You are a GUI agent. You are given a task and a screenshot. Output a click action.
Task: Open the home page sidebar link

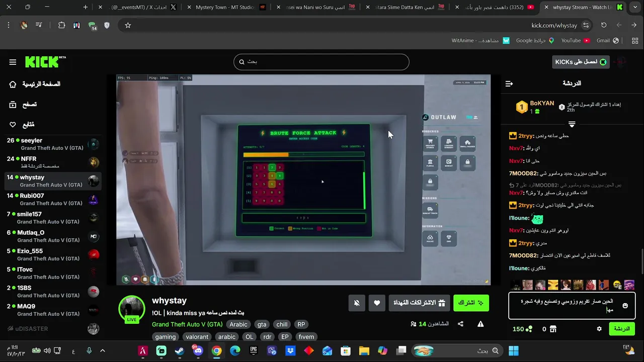(35, 84)
